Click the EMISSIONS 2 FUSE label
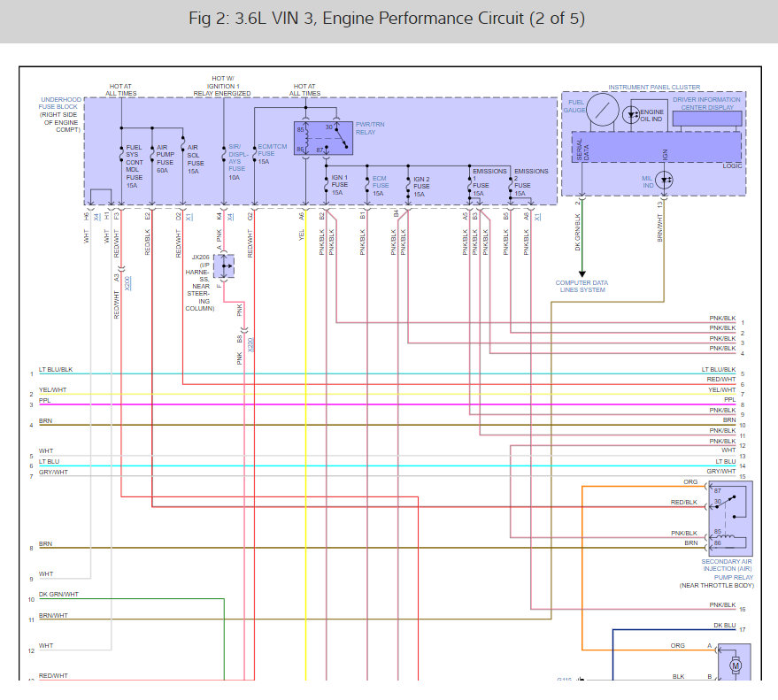The width and height of the screenshot is (778, 700). click(x=531, y=182)
